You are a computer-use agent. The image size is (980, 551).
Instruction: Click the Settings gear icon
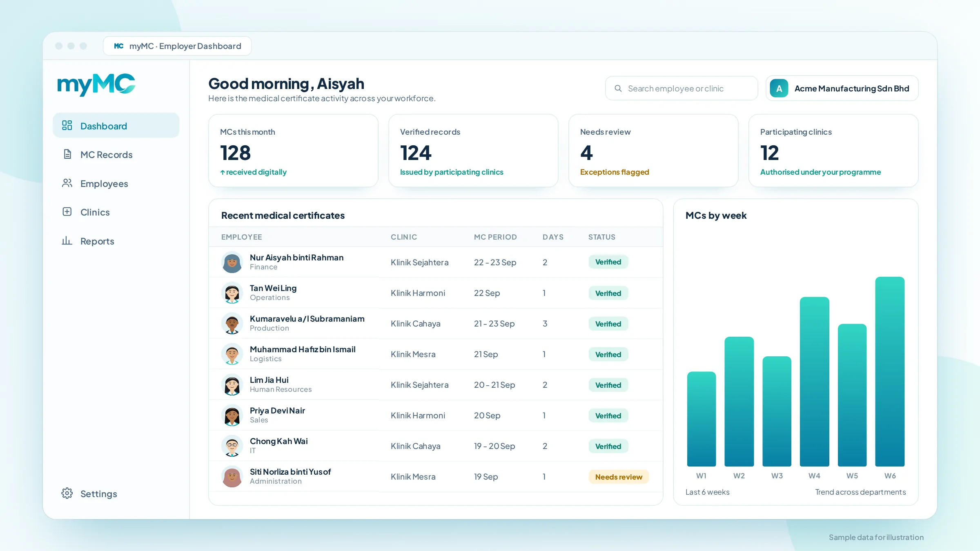(67, 493)
